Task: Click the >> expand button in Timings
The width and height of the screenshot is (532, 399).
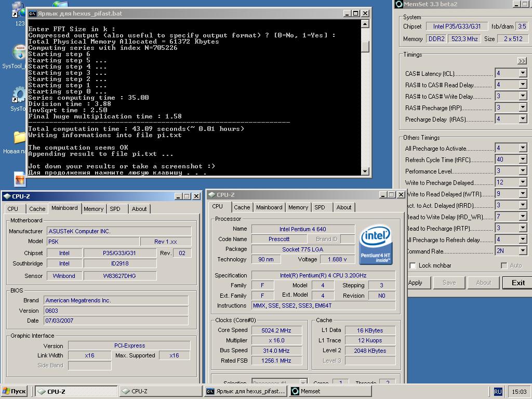Action: pos(522,61)
